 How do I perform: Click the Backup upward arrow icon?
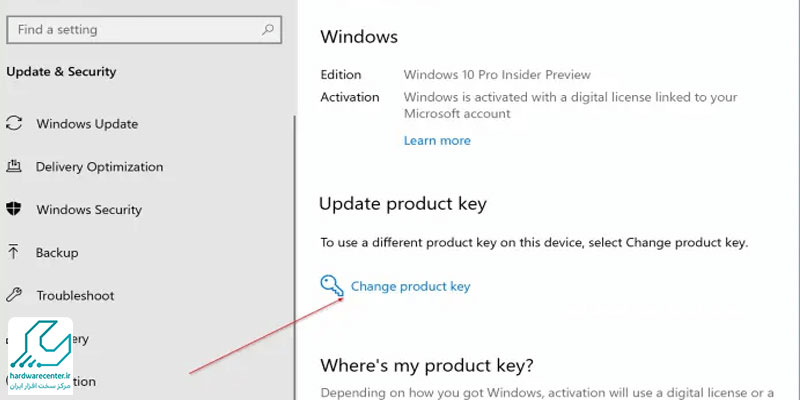pos(14,252)
